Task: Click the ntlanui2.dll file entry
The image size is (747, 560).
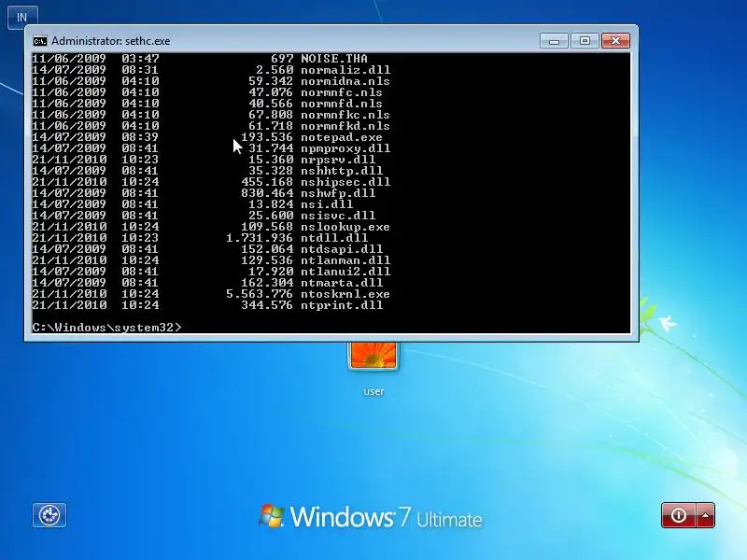Action: click(x=345, y=272)
